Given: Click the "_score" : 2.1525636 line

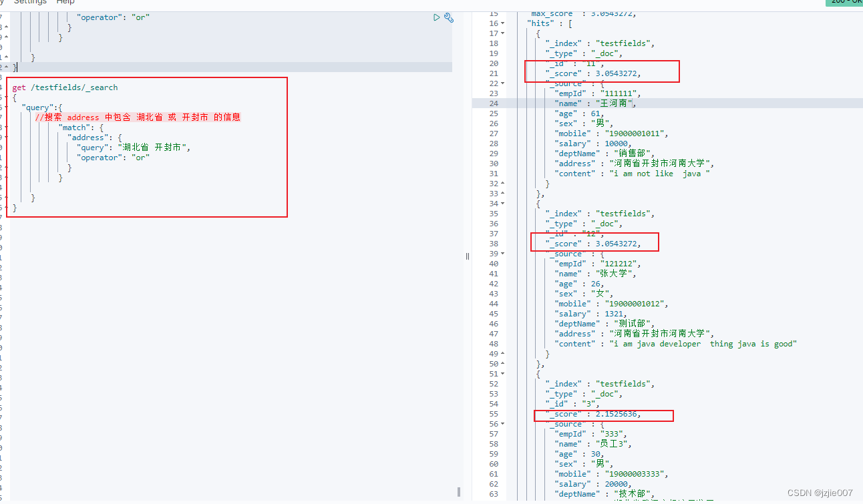Looking at the screenshot, I should tap(594, 414).
